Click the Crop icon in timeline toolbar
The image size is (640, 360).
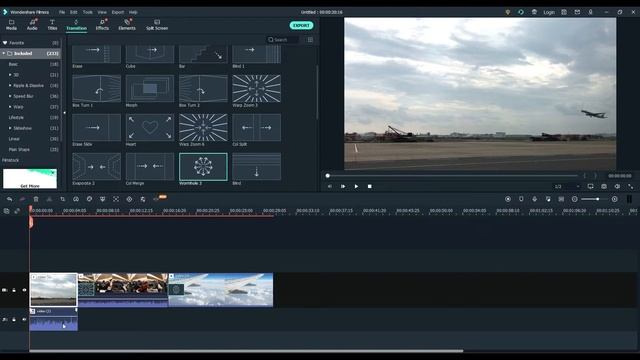coord(62,199)
